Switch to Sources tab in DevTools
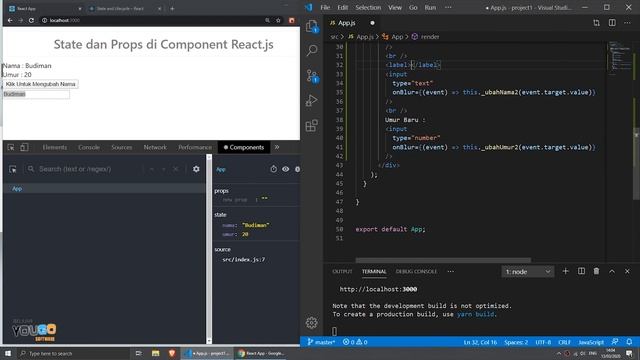This screenshot has width=640, height=360. [122, 147]
